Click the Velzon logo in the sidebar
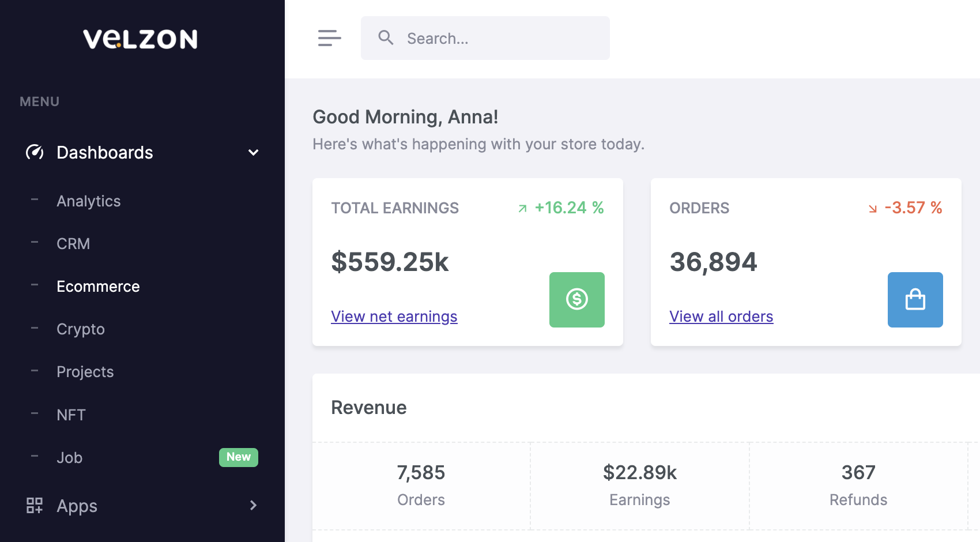Screen dimensions: 980x542 point(140,39)
